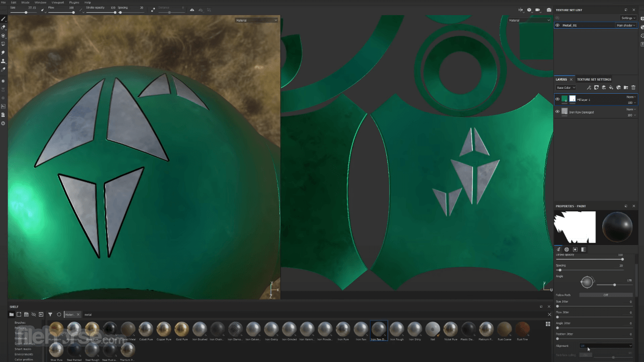The image size is (644, 362).
Task: Open the Settings dropdown in Texture Set List
Action: click(628, 18)
